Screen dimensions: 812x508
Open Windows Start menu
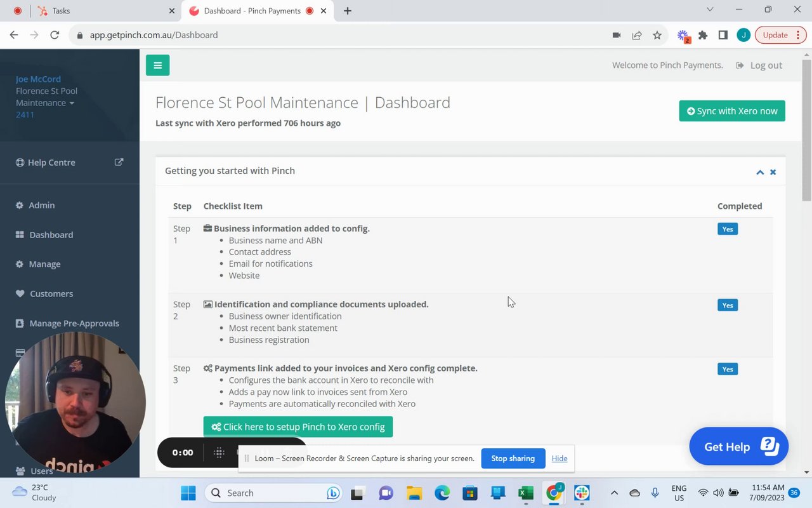click(x=188, y=493)
